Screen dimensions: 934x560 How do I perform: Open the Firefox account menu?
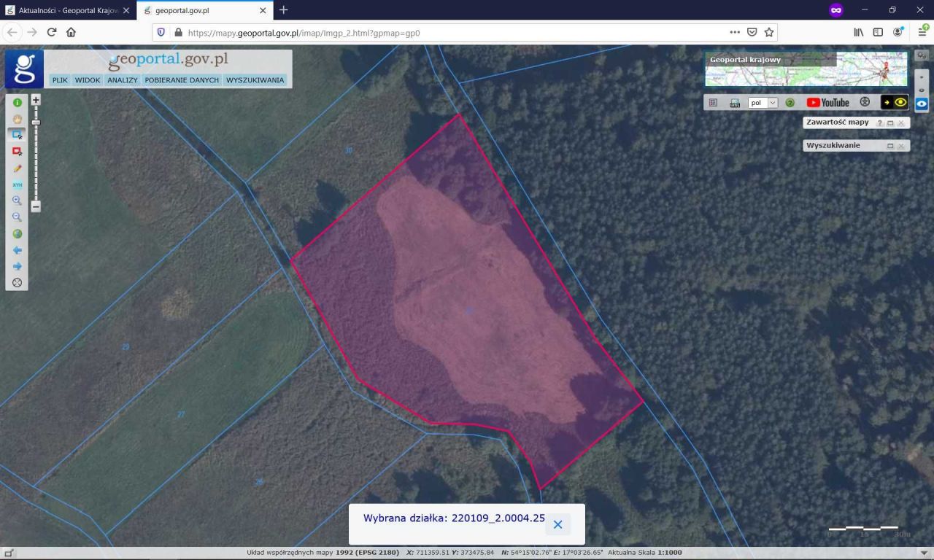(x=898, y=32)
